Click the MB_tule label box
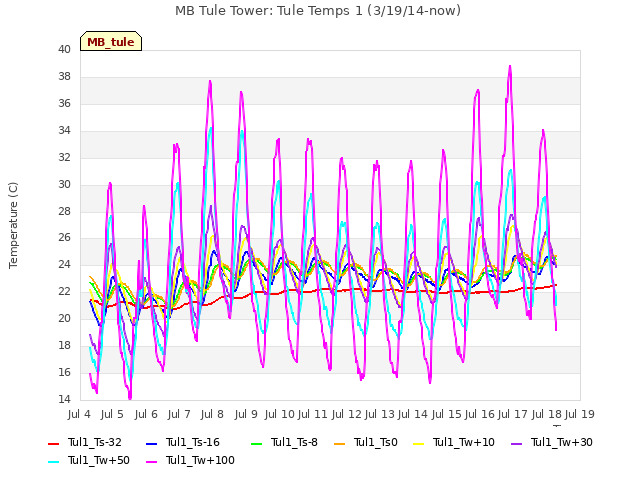The height and width of the screenshot is (480, 640). (111, 41)
